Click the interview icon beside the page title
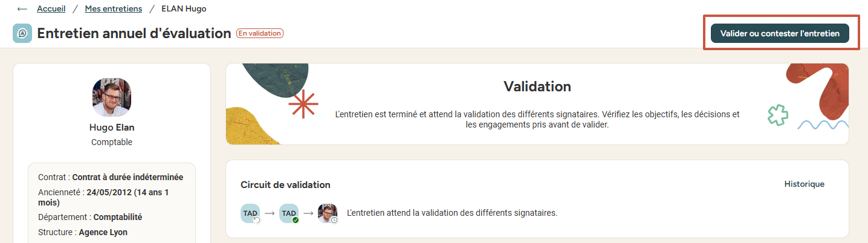Image resolution: width=868 pixels, height=243 pixels. tap(22, 33)
